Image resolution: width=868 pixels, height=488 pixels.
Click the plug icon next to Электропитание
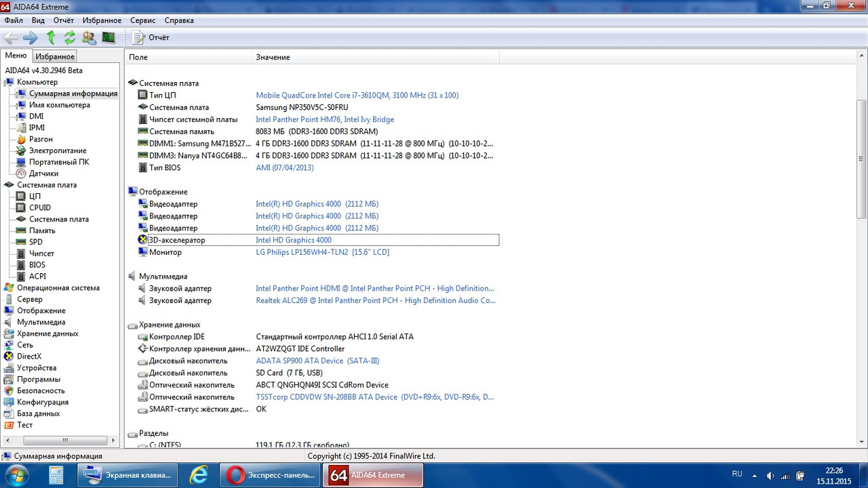click(x=21, y=150)
